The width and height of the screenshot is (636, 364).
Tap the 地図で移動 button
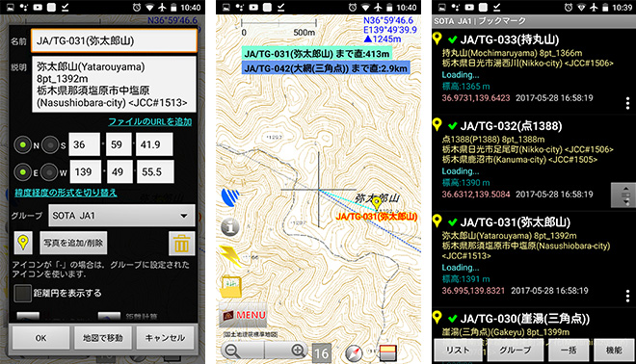tap(102, 338)
